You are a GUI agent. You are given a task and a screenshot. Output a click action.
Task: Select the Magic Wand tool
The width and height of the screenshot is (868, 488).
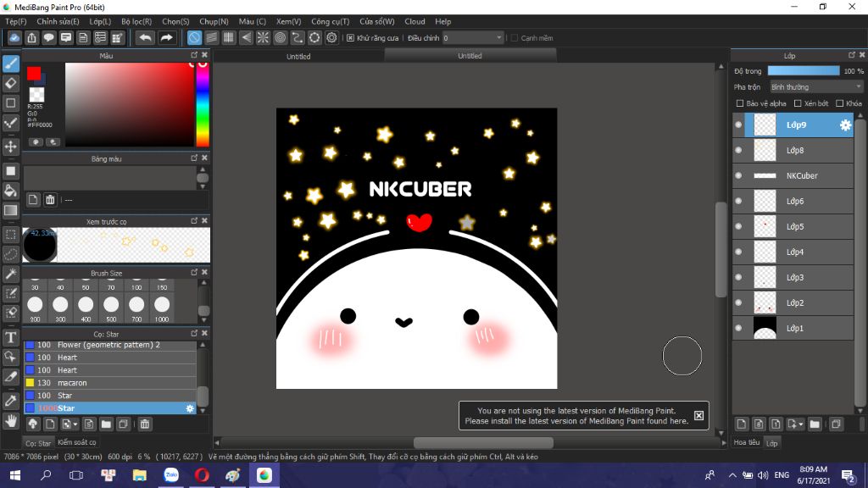[10, 274]
